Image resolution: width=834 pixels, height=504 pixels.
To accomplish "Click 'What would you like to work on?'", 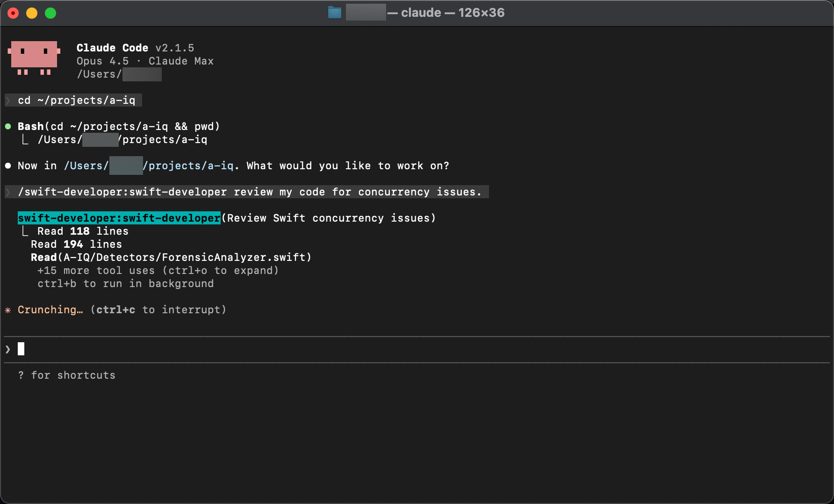I will point(348,166).
